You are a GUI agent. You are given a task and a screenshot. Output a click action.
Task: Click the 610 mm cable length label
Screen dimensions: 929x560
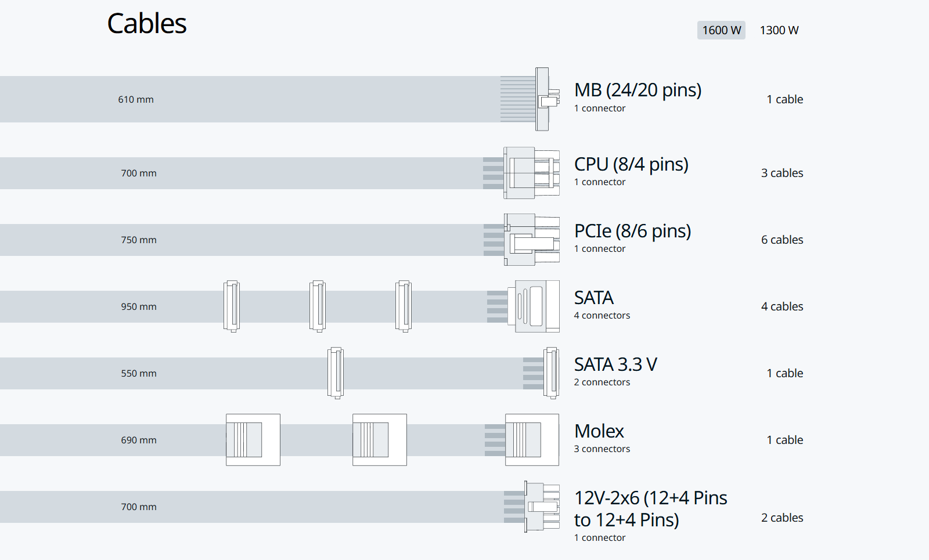(136, 99)
